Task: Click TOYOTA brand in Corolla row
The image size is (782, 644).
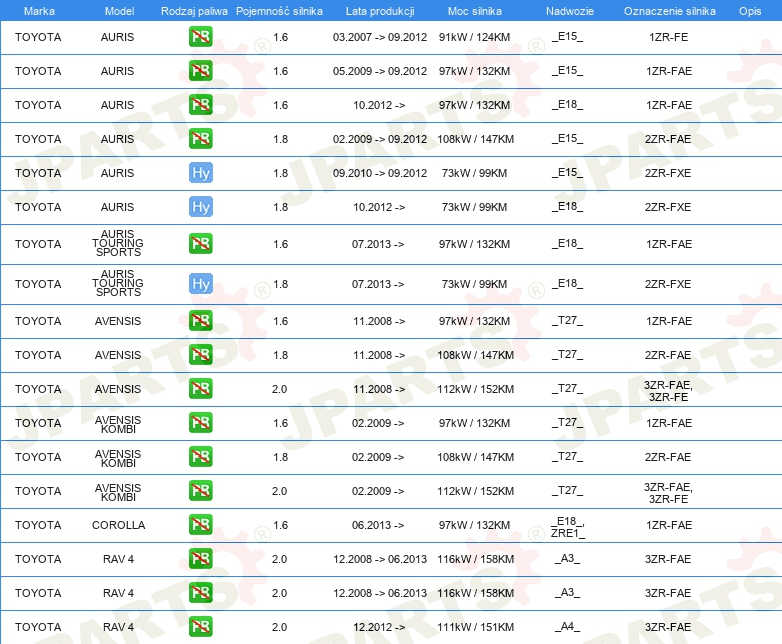Action: click(x=38, y=525)
